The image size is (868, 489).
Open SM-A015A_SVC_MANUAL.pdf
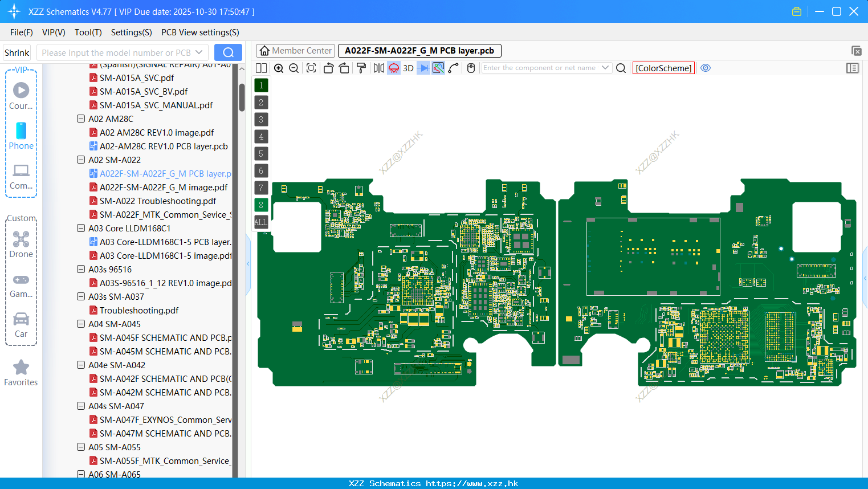tap(156, 105)
